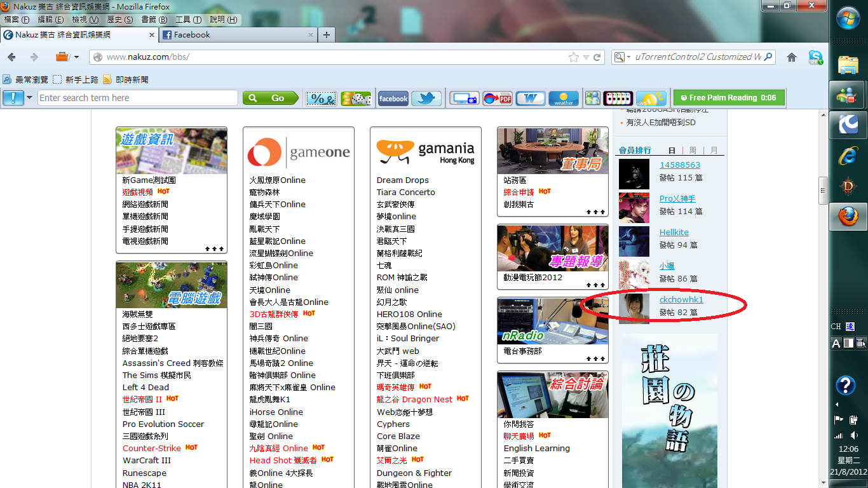Expand the blue exclamation toolbar dropdown
The image size is (868, 488).
pos(29,98)
